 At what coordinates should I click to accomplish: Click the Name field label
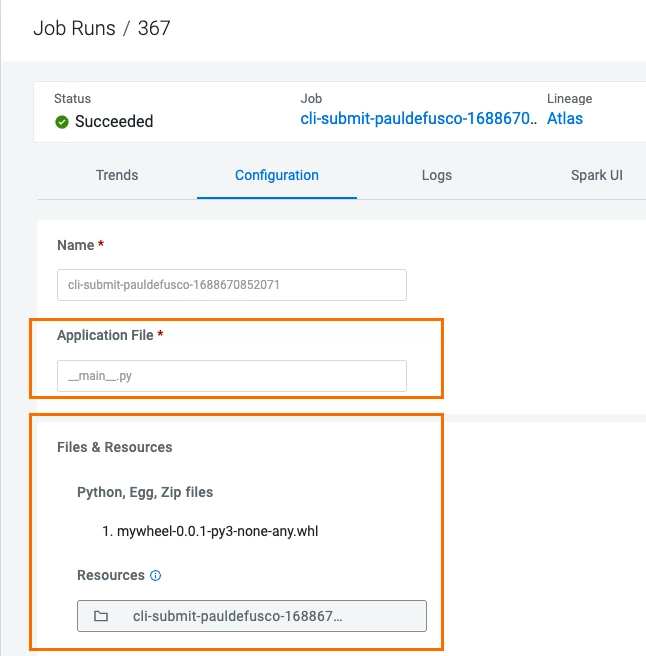[x=75, y=245]
